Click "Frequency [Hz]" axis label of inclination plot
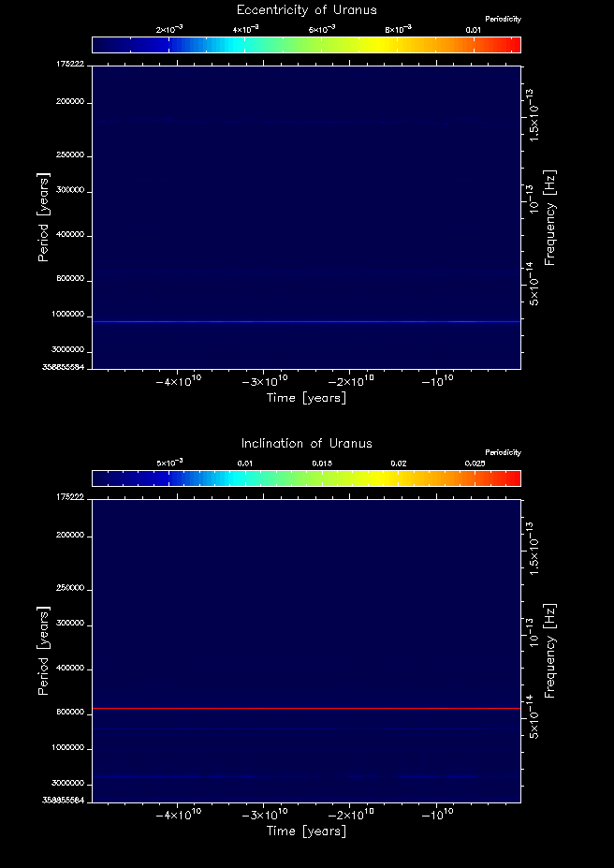This screenshot has height=868, width=614. coord(550,649)
